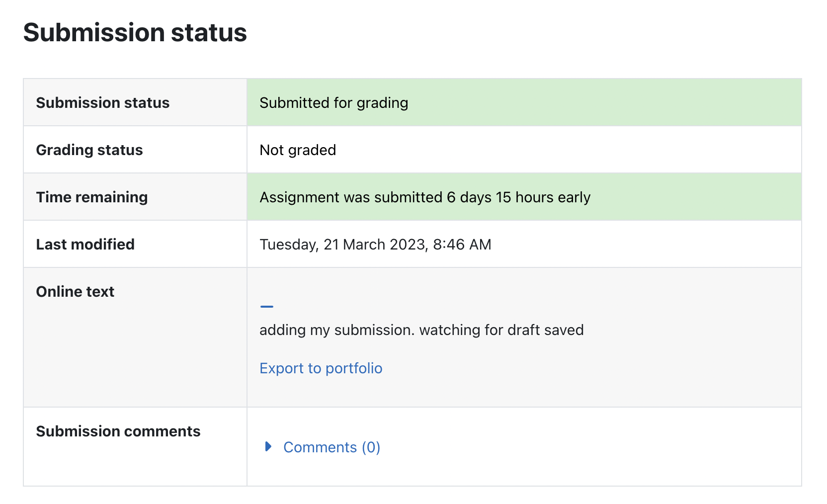Viewport: 827px width, 504px height.
Task: Select the Grading status row label
Action: click(x=89, y=150)
